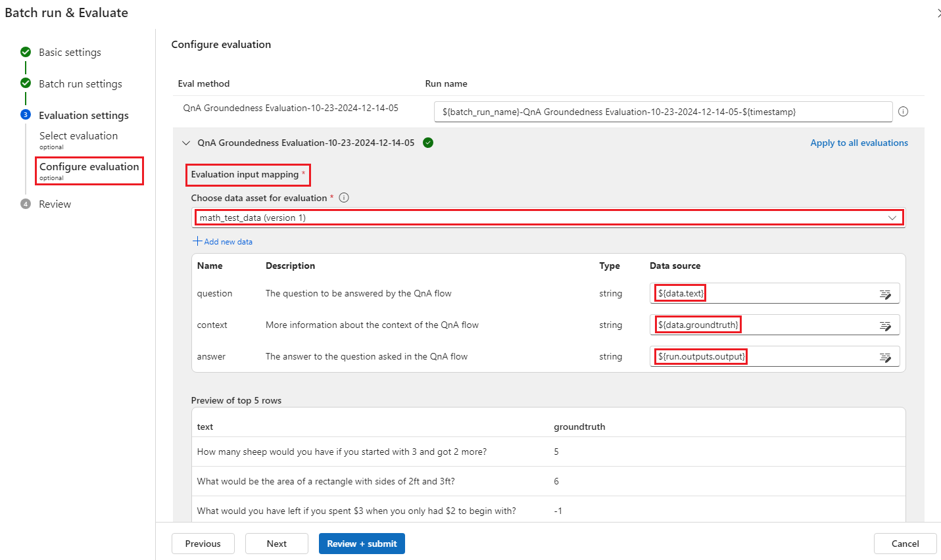The height and width of the screenshot is (560, 941).
Task: Open the Select evaluation step
Action: [78, 136]
